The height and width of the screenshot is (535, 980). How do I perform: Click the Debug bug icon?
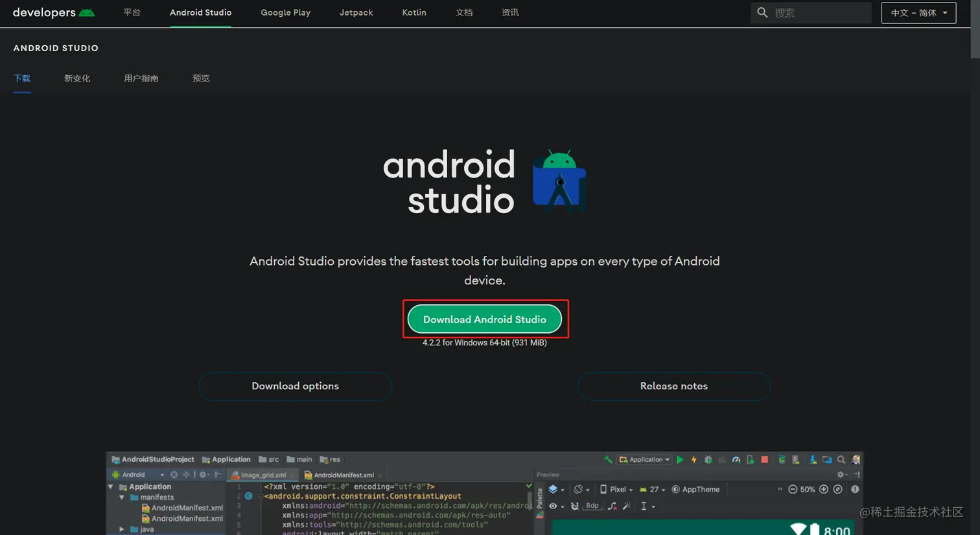click(708, 459)
